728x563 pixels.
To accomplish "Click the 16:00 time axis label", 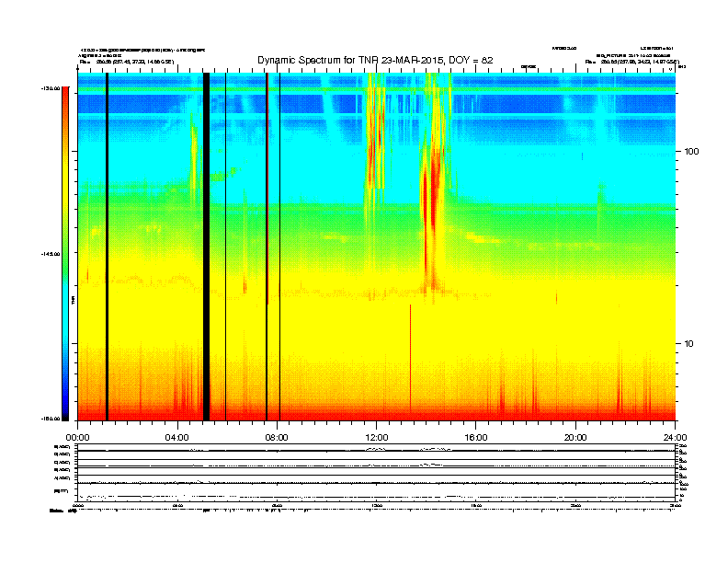I will (x=476, y=438).
